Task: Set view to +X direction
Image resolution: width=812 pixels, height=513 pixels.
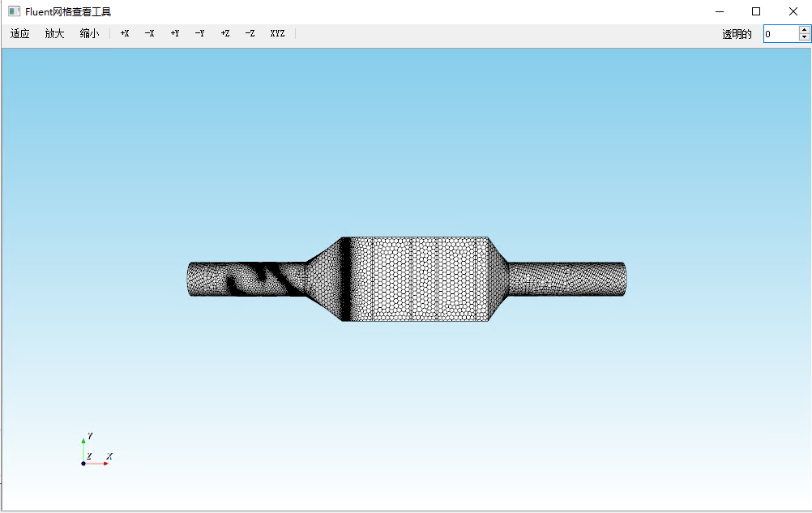Action: [125, 34]
